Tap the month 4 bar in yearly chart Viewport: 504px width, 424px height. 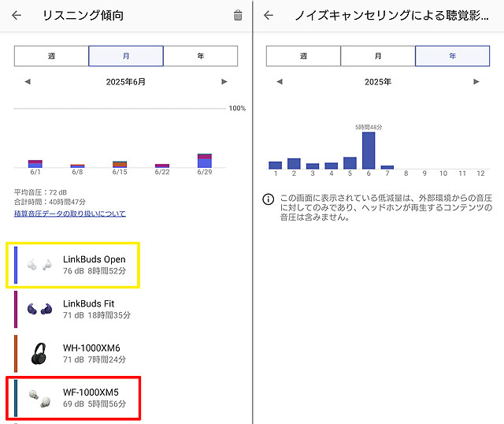pos(331,166)
